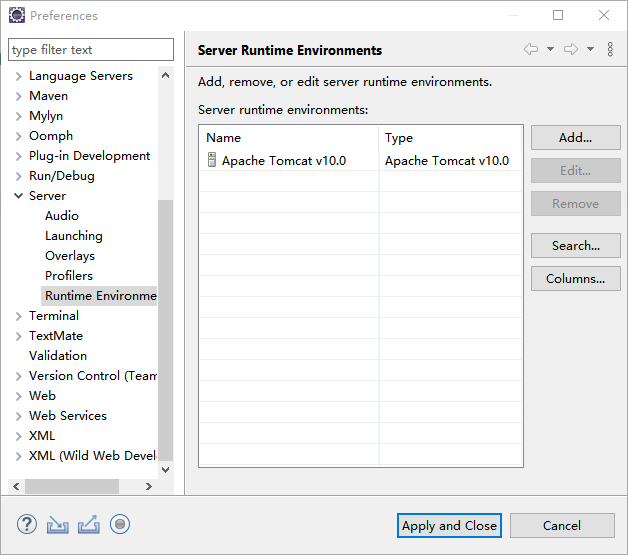The width and height of the screenshot is (628, 555).
Task: Expand the Maven tree node
Action: coord(18,96)
